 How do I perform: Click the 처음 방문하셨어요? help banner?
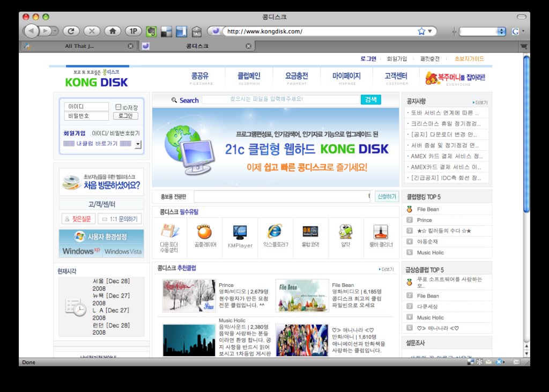pyautogui.click(x=101, y=182)
